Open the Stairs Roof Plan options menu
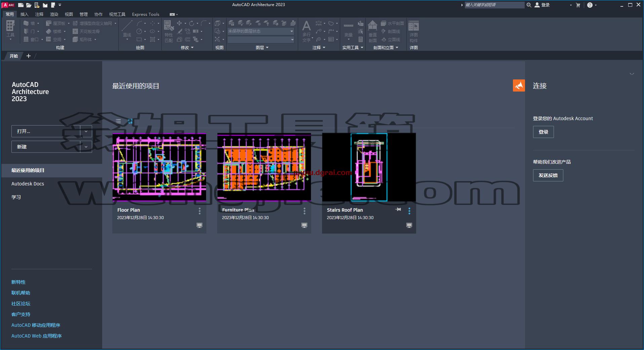This screenshot has width=644, height=350. 409,211
